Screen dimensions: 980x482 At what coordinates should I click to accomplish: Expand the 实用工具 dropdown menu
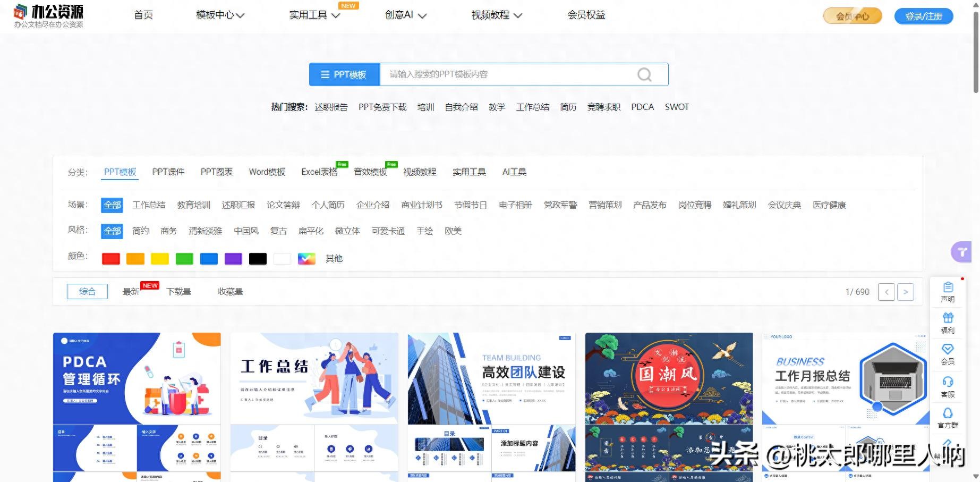pyautogui.click(x=314, y=15)
